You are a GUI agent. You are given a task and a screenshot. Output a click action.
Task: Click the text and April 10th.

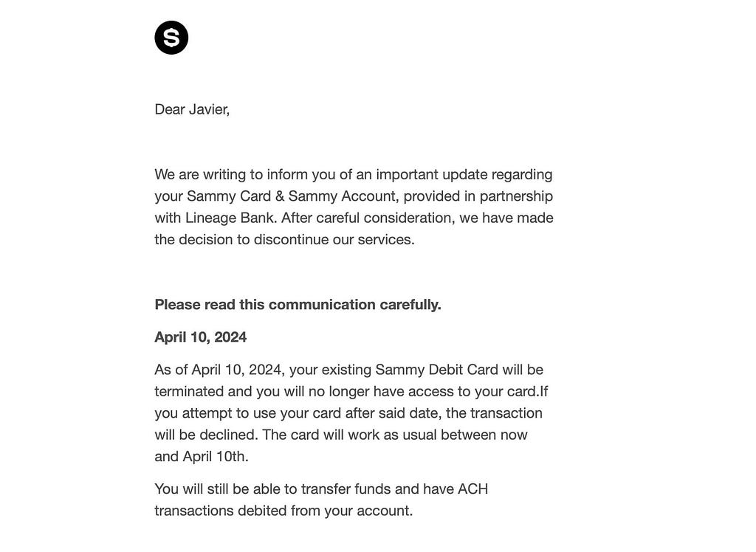click(x=201, y=457)
